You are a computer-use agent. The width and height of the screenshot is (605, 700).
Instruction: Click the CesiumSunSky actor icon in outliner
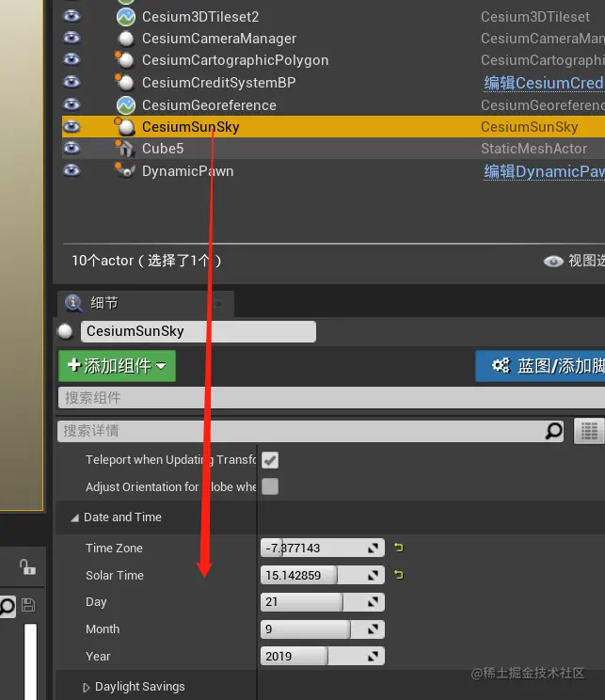tap(125, 126)
